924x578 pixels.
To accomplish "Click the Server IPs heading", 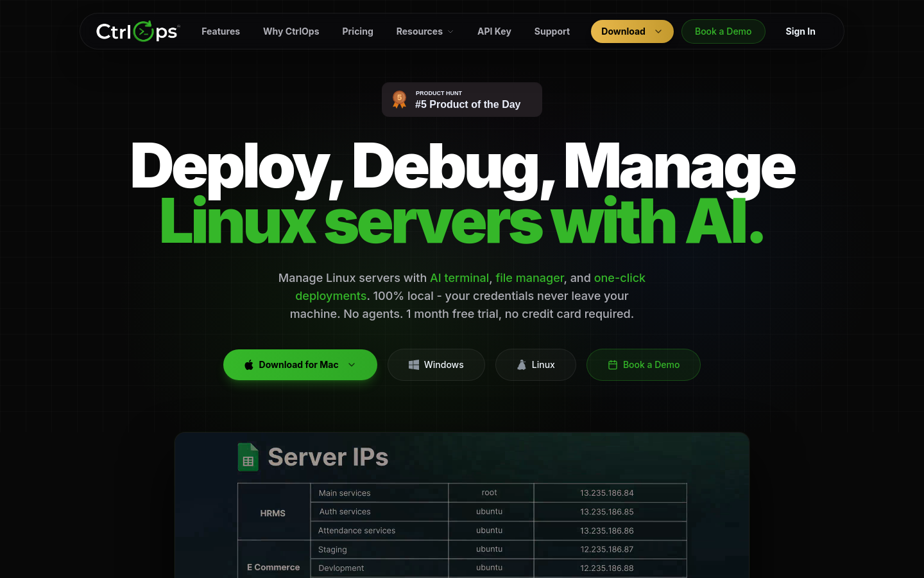I will coord(328,457).
